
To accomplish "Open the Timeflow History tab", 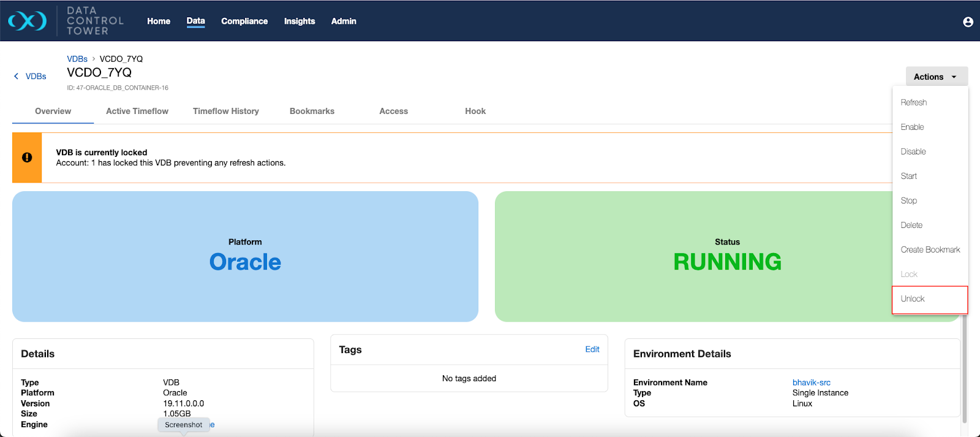I will [x=225, y=111].
